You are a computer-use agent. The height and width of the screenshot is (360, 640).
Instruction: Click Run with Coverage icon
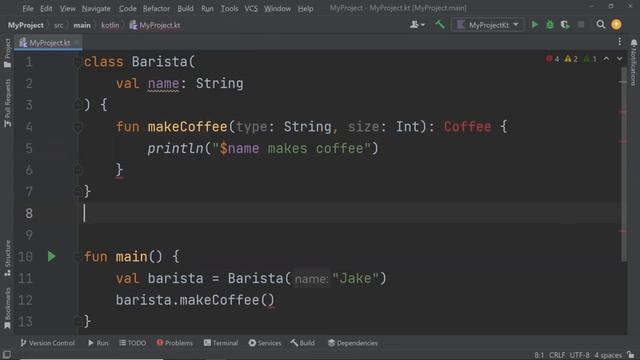[565, 25]
